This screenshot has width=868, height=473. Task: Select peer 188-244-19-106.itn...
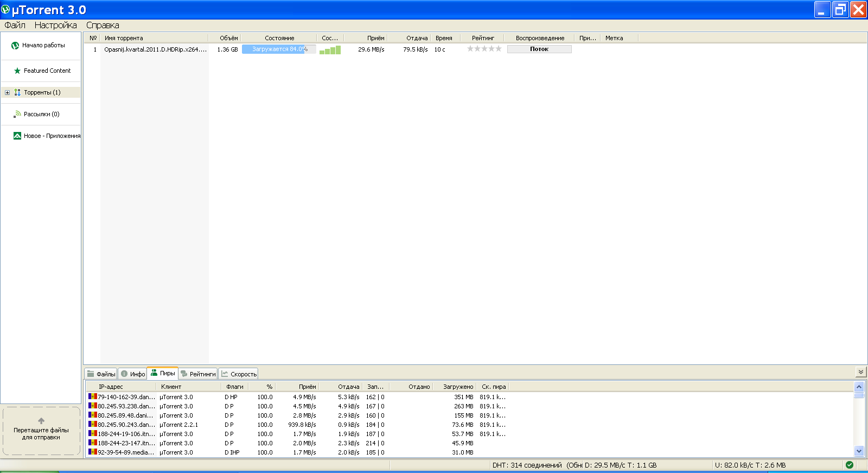pos(126,434)
